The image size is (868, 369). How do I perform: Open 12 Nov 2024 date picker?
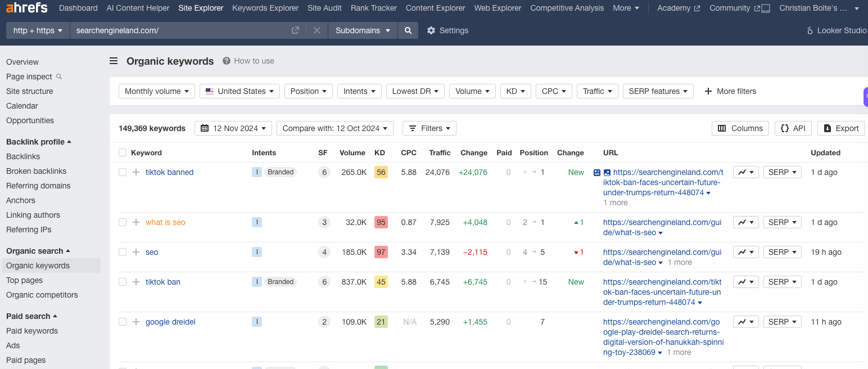(x=233, y=128)
